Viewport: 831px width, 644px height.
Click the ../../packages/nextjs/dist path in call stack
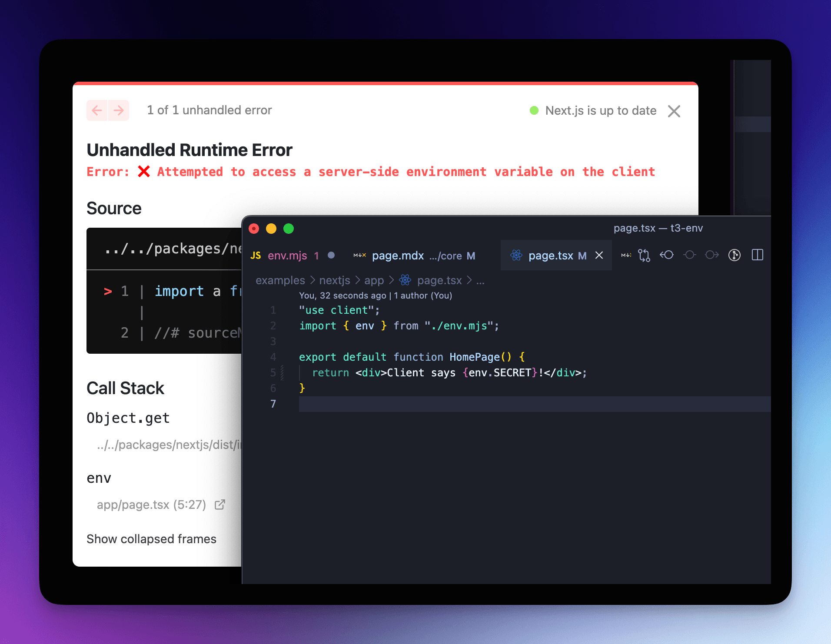[170, 445]
